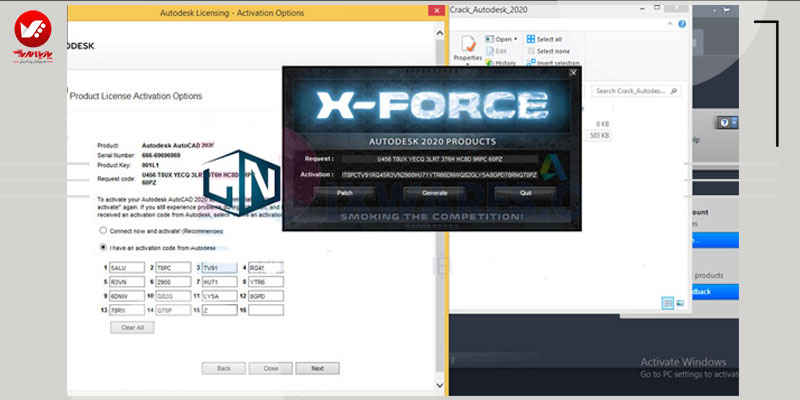The width and height of the screenshot is (800, 400).
Task: Click activation code box 9
Action: 127,296
